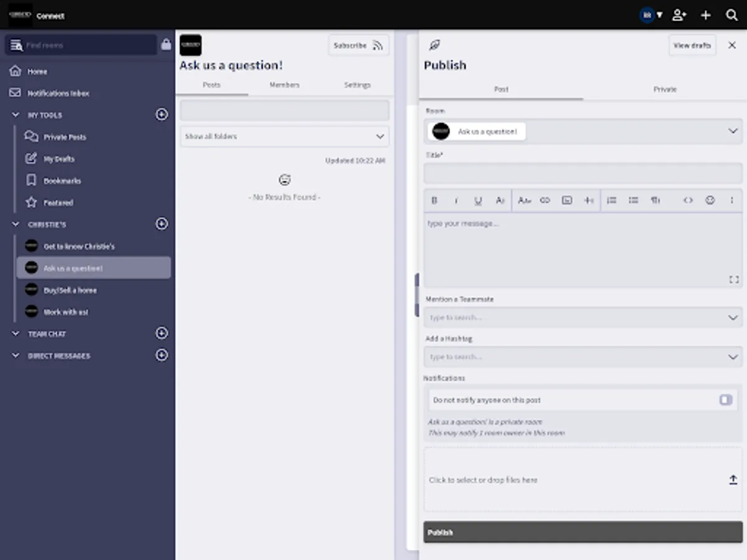This screenshot has width=747, height=560.
Task: Open Add a Hashtag dropdown
Action: coord(583,357)
